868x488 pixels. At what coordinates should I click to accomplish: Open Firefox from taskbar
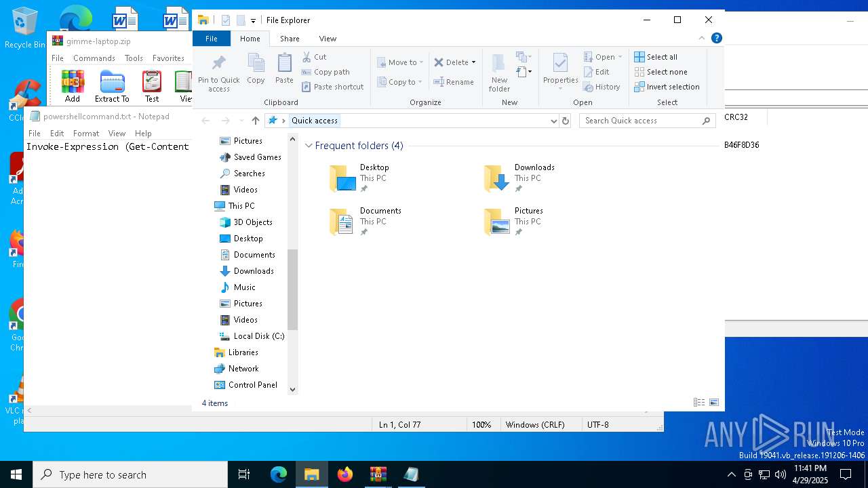point(345,474)
